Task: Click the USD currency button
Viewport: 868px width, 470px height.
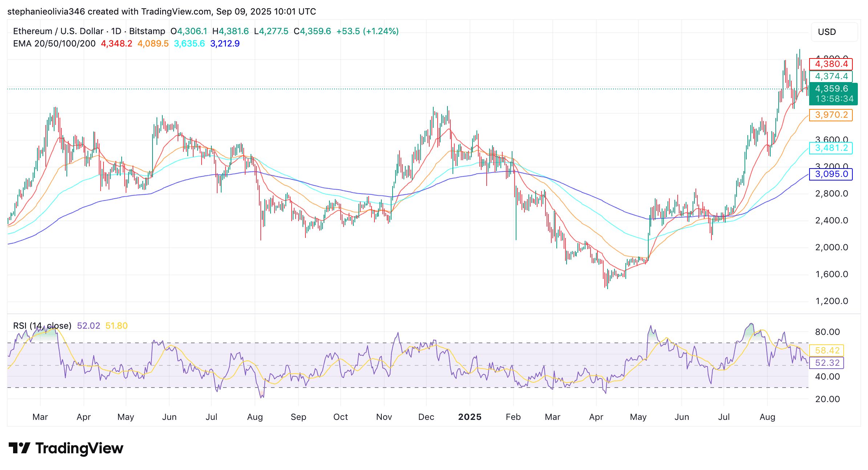Action: tap(834, 32)
